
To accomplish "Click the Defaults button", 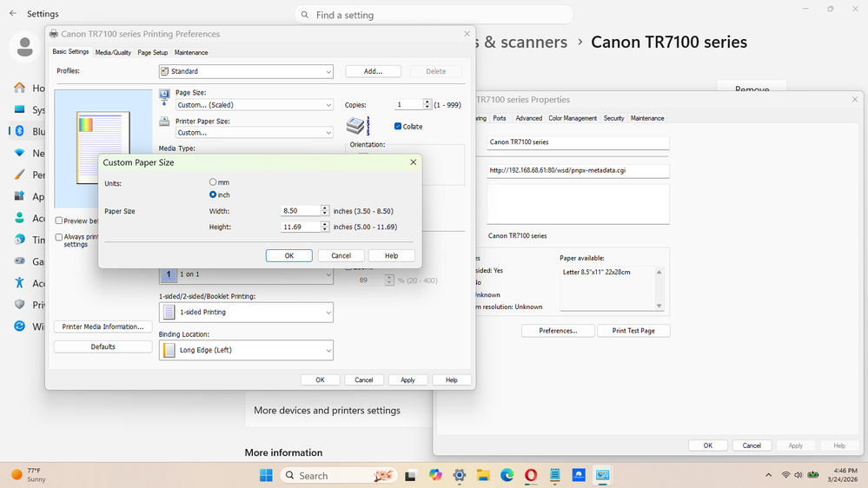I will coord(103,347).
